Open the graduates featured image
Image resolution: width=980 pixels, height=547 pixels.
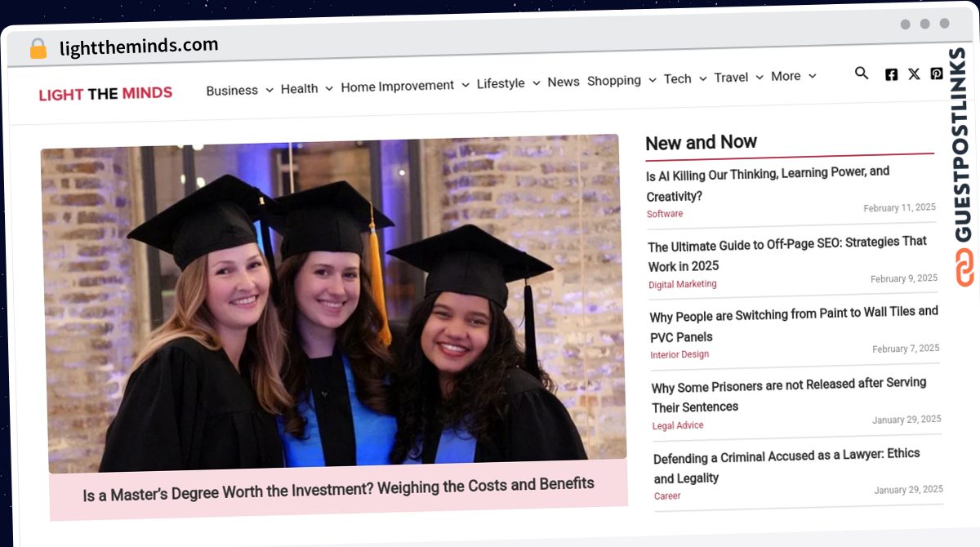333,304
